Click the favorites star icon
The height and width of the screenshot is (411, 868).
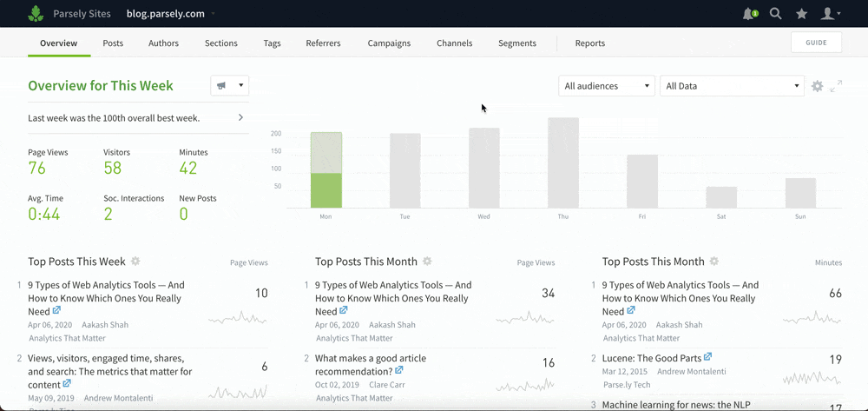801,14
